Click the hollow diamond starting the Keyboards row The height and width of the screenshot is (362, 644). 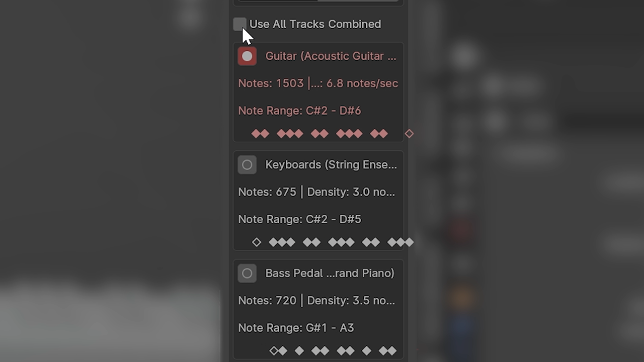pyautogui.click(x=257, y=242)
